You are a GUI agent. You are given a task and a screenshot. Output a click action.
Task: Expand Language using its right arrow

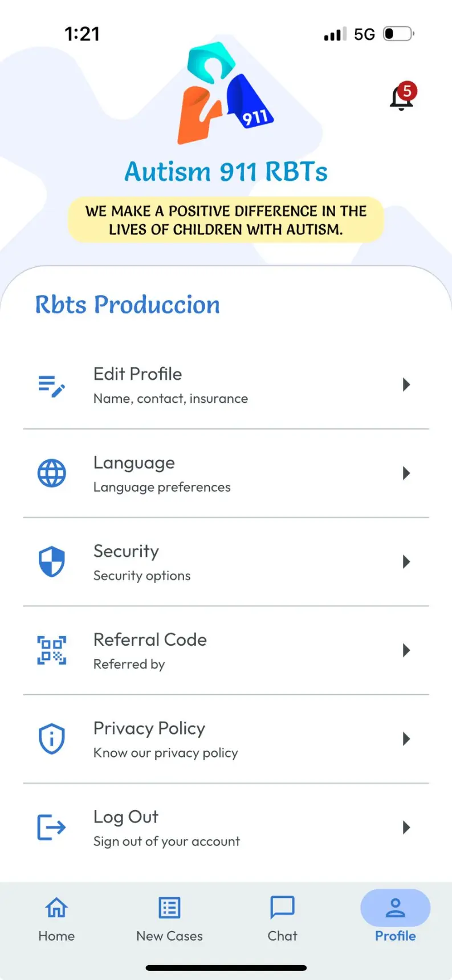point(406,473)
